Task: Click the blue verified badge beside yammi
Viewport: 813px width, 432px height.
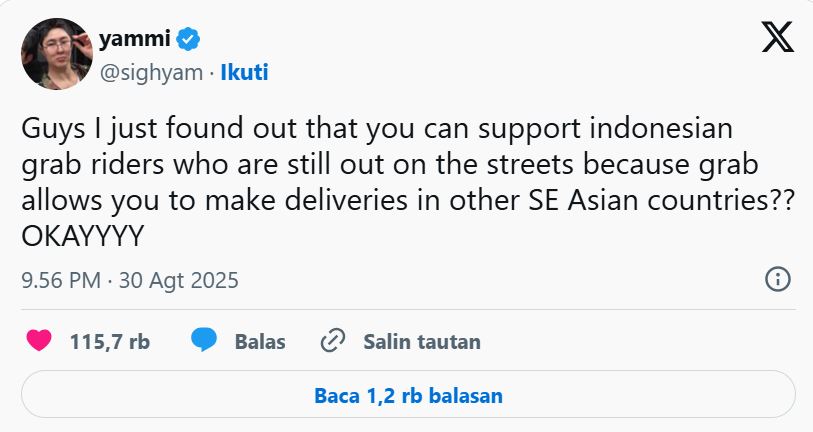Action: click(189, 40)
